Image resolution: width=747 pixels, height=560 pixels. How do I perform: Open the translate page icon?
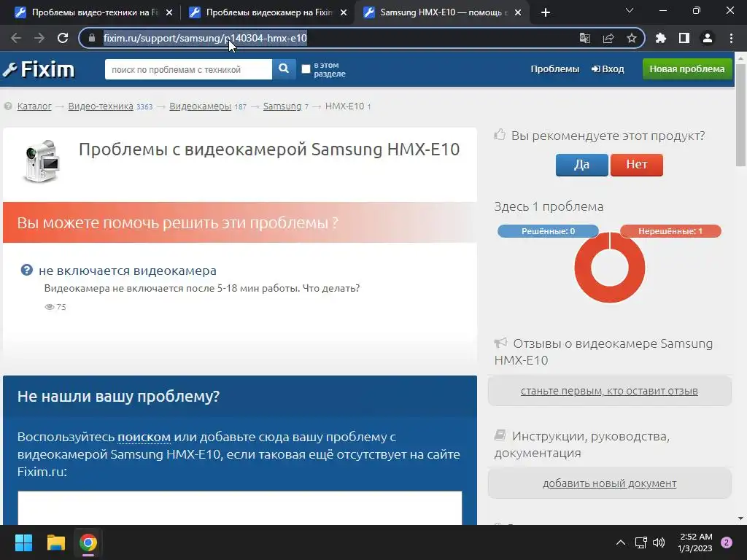point(584,38)
